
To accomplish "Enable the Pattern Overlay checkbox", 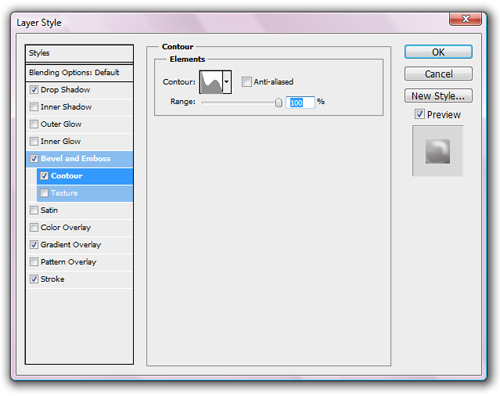I will point(34,262).
